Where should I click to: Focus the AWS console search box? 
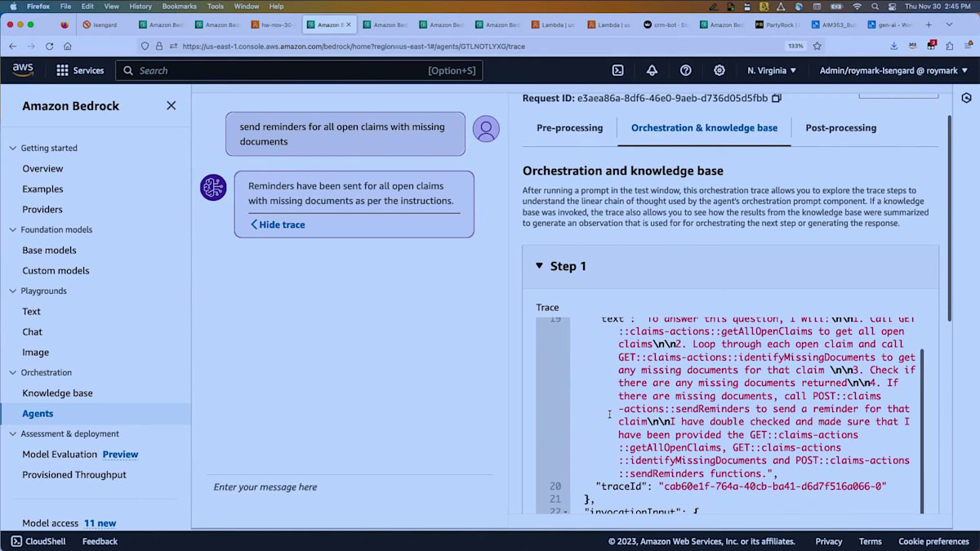click(299, 70)
